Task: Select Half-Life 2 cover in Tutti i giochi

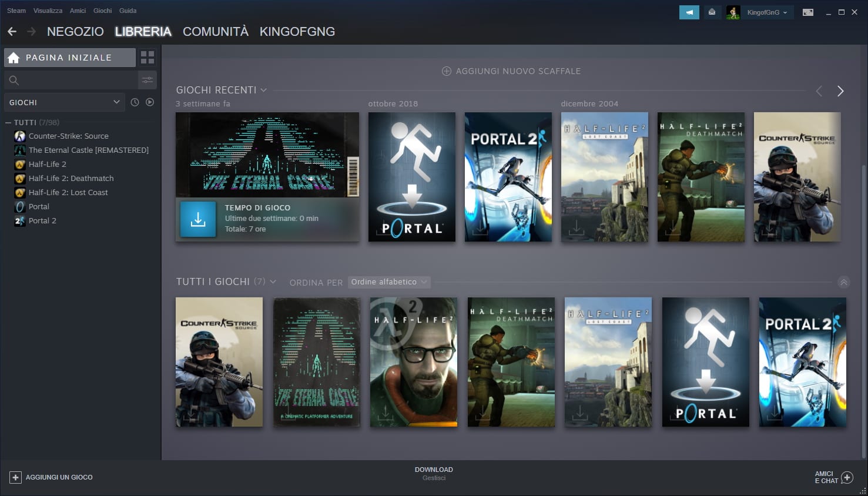Action: pyautogui.click(x=414, y=362)
